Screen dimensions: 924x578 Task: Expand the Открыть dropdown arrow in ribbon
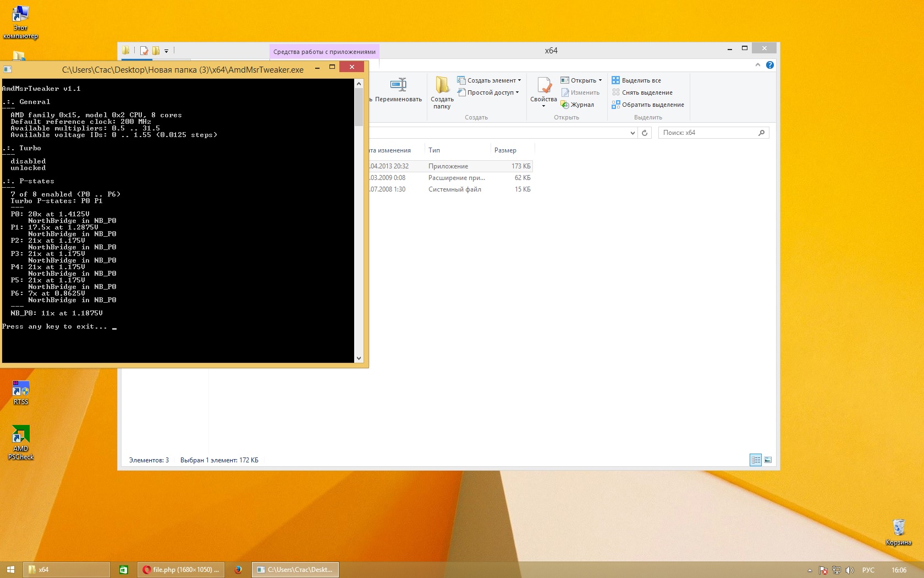pyautogui.click(x=600, y=80)
